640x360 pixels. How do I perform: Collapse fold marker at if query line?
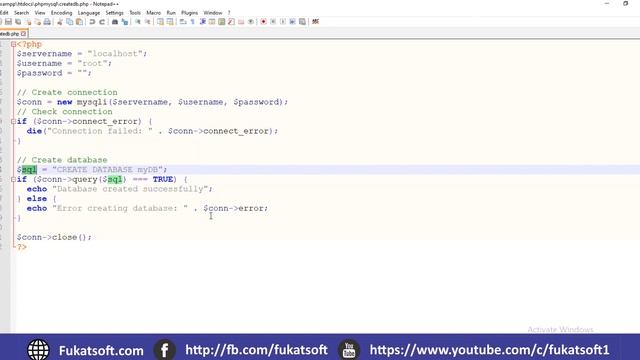click(x=13, y=179)
